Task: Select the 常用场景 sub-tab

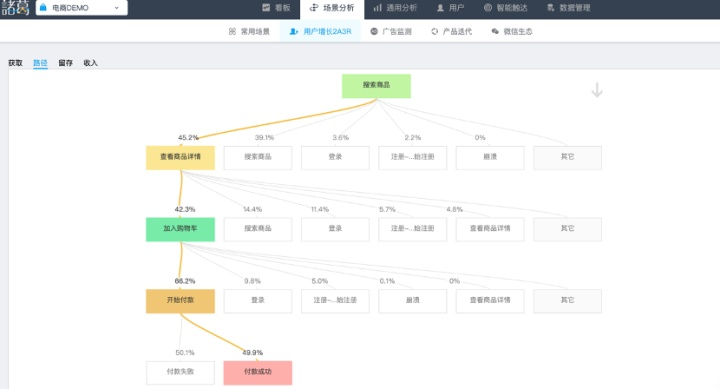Action: pos(255,32)
